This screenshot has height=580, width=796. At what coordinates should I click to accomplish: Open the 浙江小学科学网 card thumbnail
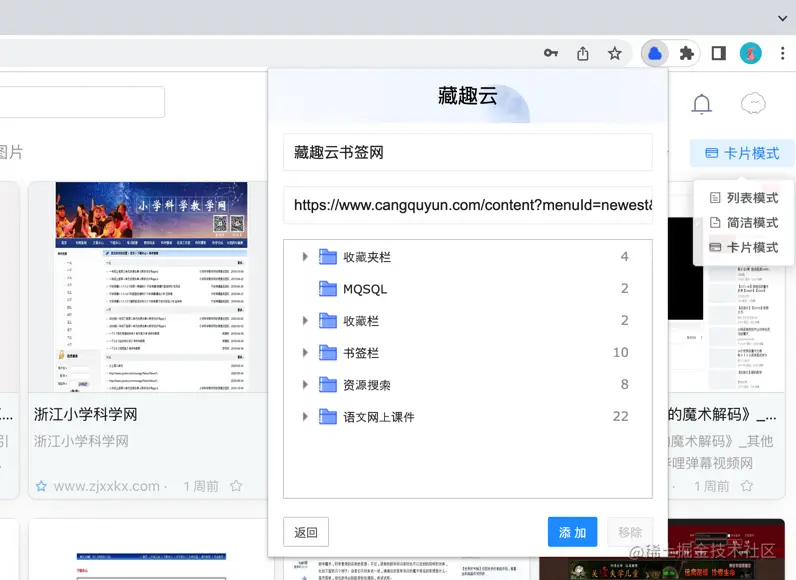coord(151,287)
